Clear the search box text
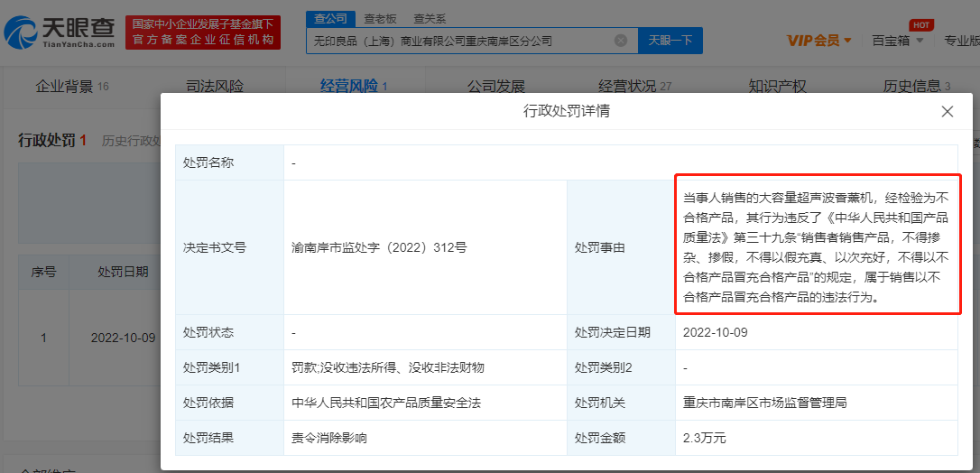 pyautogui.click(x=621, y=41)
